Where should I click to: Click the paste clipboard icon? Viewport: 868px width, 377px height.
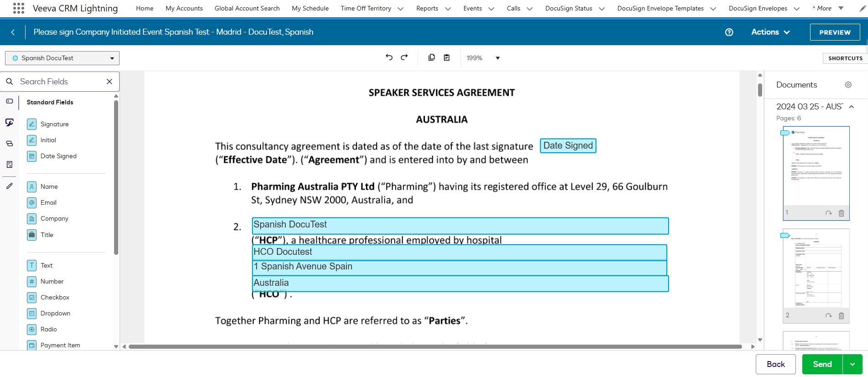pyautogui.click(x=447, y=57)
